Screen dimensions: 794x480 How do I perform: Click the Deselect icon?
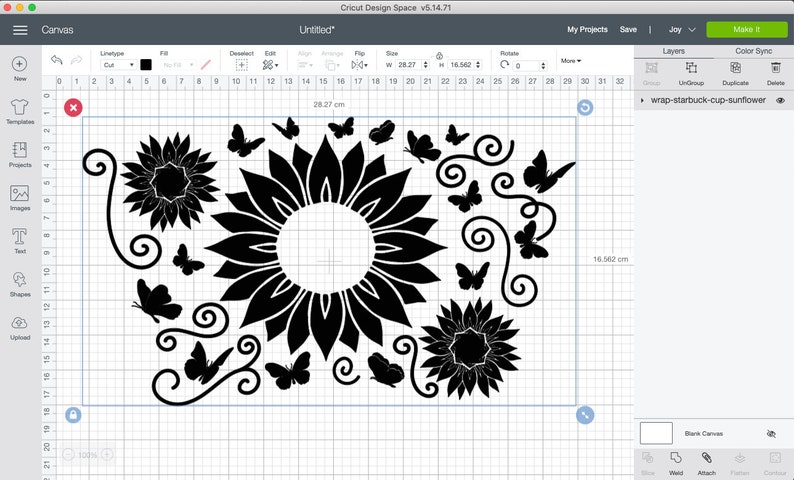coord(242,65)
